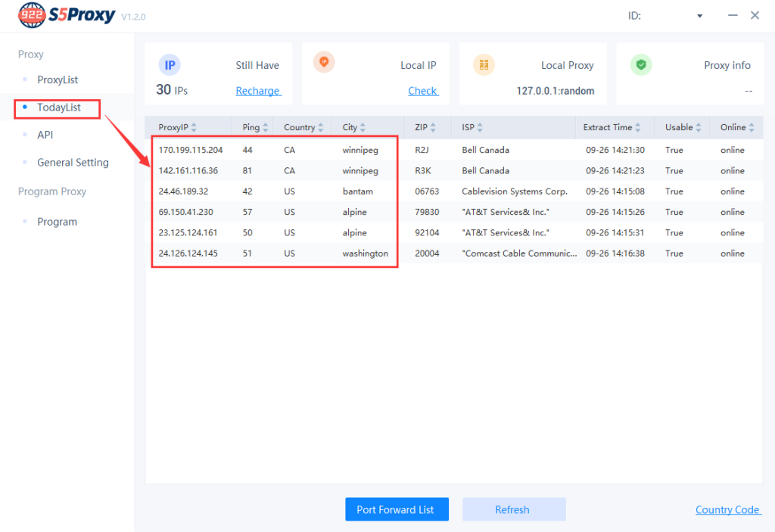
Task: Select proxy IP 24.46.189.32
Action: pos(183,191)
